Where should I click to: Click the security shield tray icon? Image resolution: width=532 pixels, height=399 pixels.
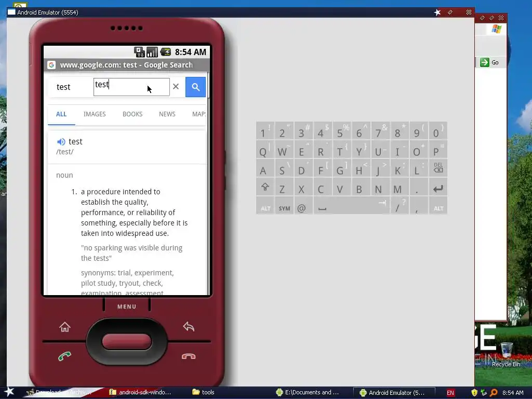click(x=474, y=393)
